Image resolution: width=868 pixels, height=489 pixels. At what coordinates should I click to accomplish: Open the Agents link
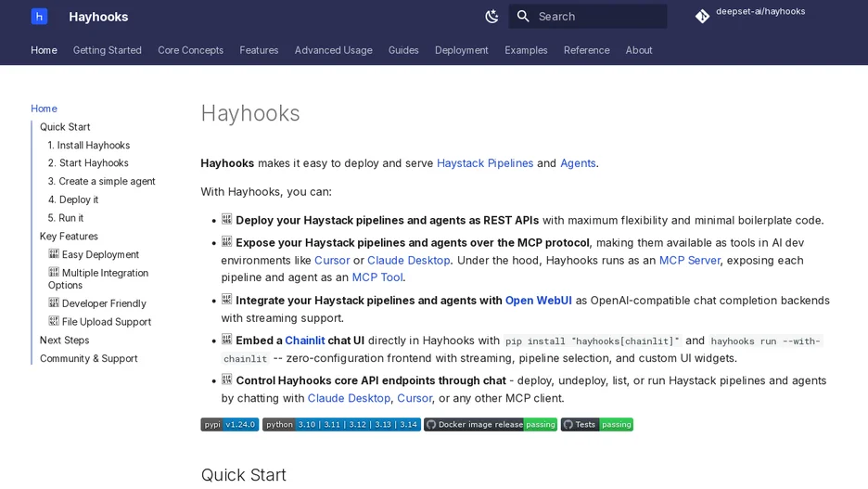[x=578, y=162]
